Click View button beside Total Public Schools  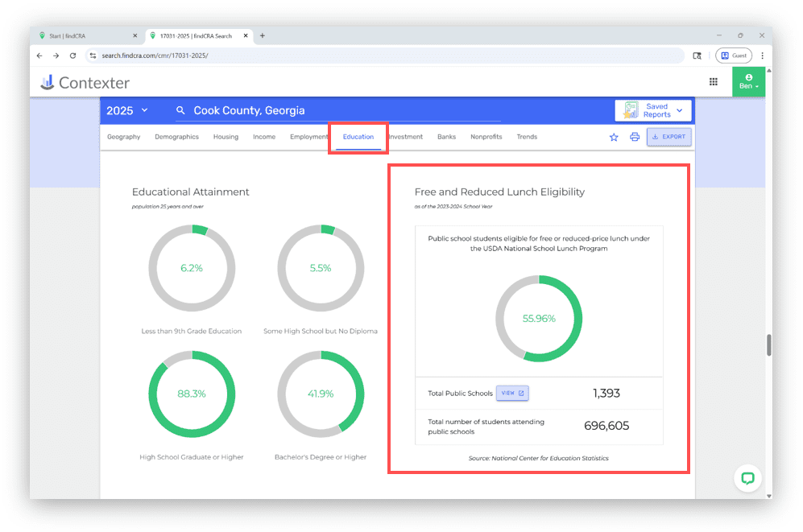pos(512,394)
